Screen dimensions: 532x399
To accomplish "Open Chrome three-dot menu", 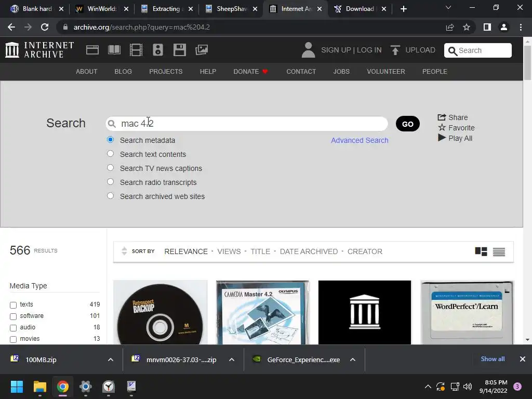I will pyautogui.click(x=521, y=27).
